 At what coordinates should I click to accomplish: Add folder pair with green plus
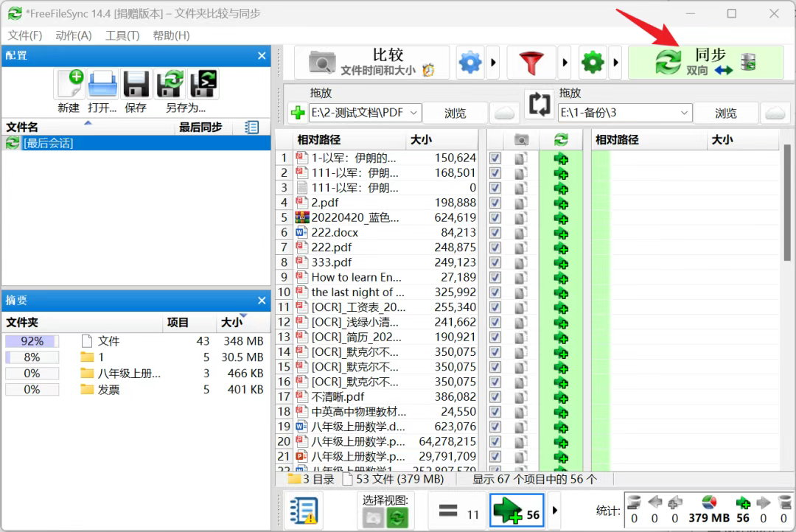298,113
